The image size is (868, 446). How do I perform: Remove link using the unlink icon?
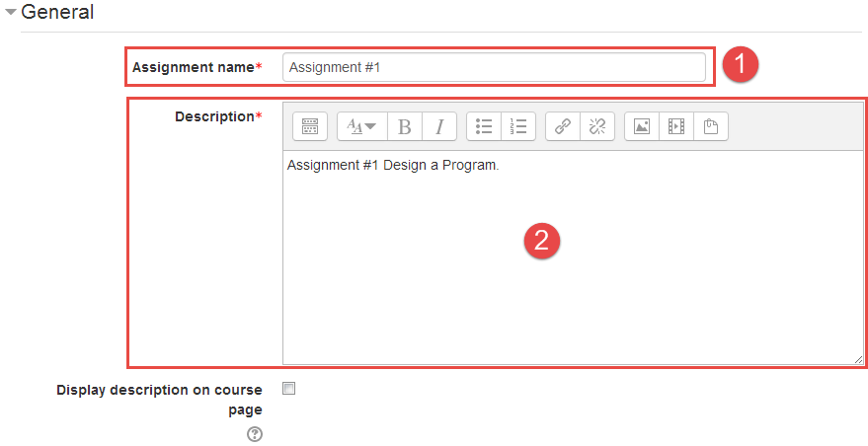point(596,126)
